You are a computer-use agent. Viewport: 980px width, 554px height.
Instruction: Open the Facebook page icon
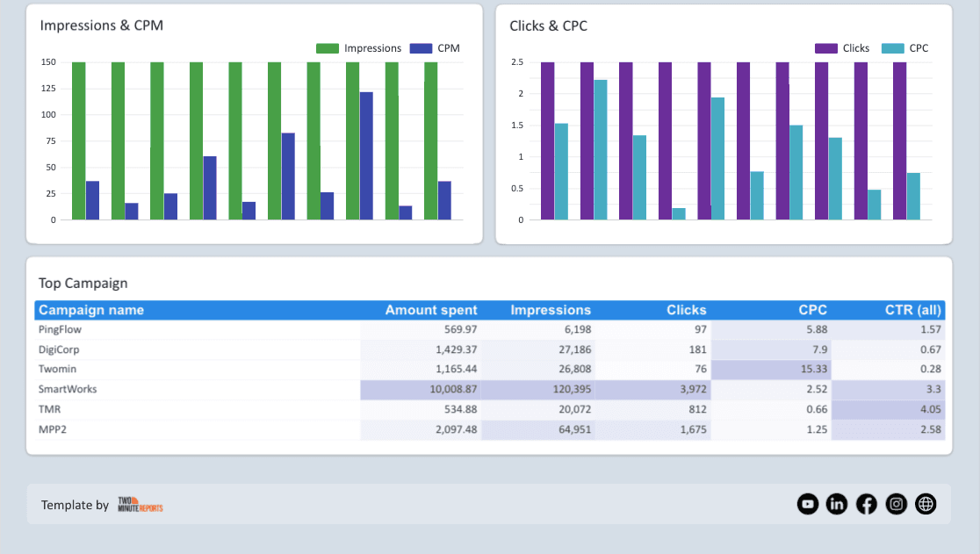click(x=866, y=504)
